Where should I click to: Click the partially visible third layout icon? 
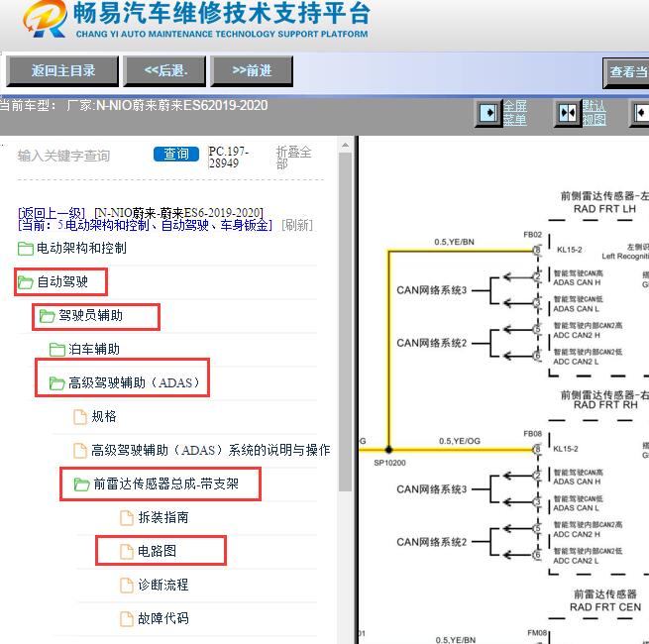640,113
